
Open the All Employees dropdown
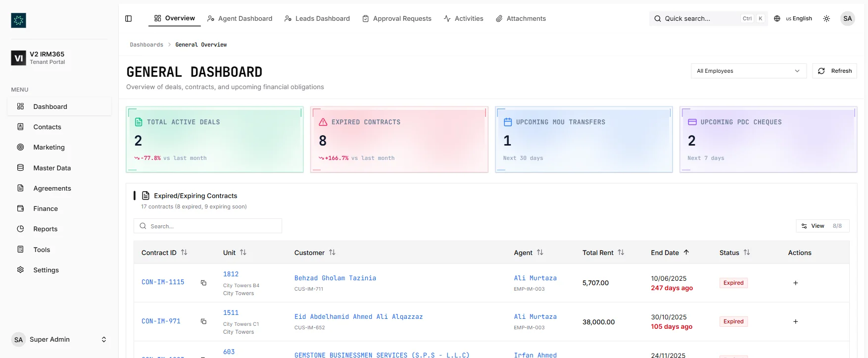748,71
